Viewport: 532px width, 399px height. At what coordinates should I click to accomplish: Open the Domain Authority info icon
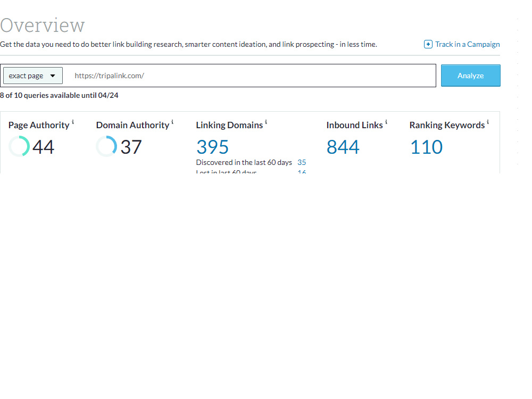(172, 122)
